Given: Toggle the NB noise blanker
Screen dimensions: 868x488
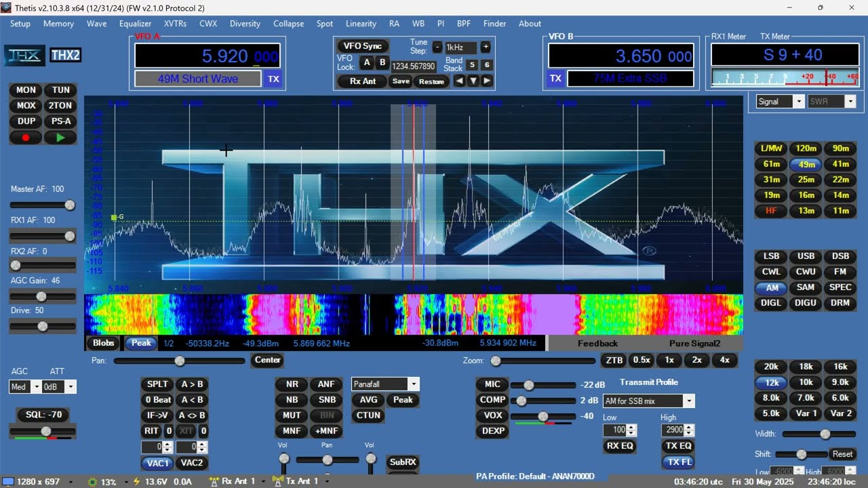Looking at the screenshot, I should click(292, 400).
